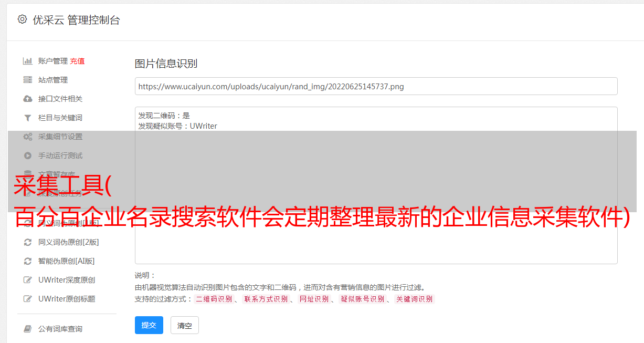Click the book icon for 公有词库查询

[28, 329]
